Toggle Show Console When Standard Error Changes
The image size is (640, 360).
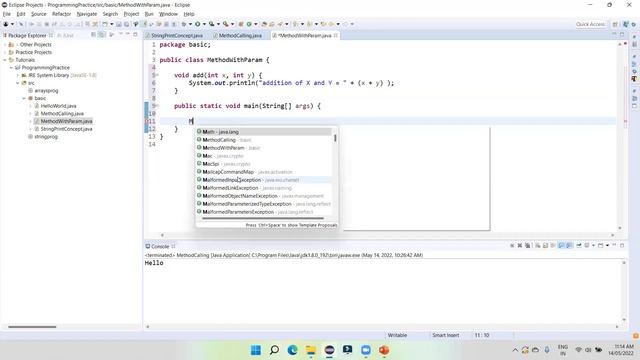pos(569,245)
